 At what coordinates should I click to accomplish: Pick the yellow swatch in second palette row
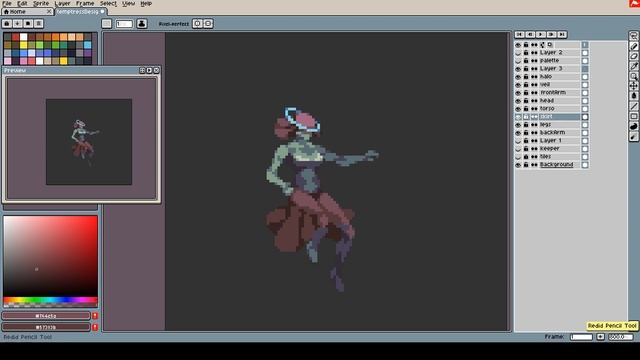(x=24, y=45)
